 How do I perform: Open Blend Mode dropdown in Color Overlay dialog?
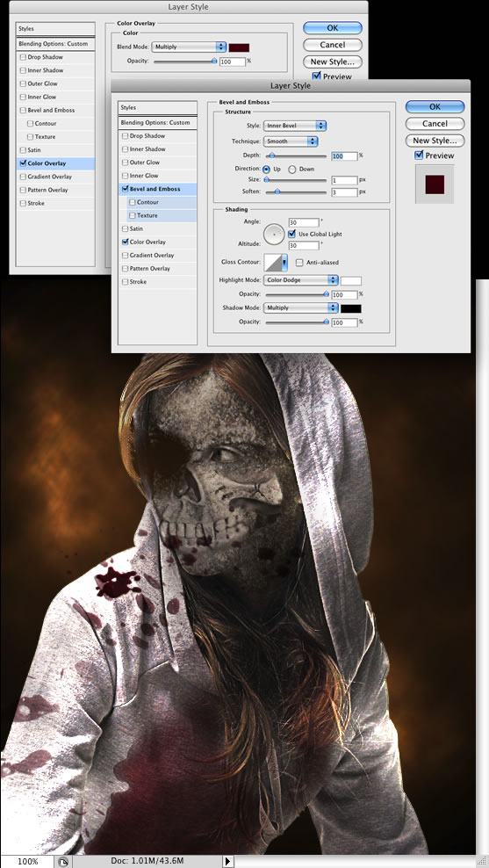pyautogui.click(x=189, y=47)
